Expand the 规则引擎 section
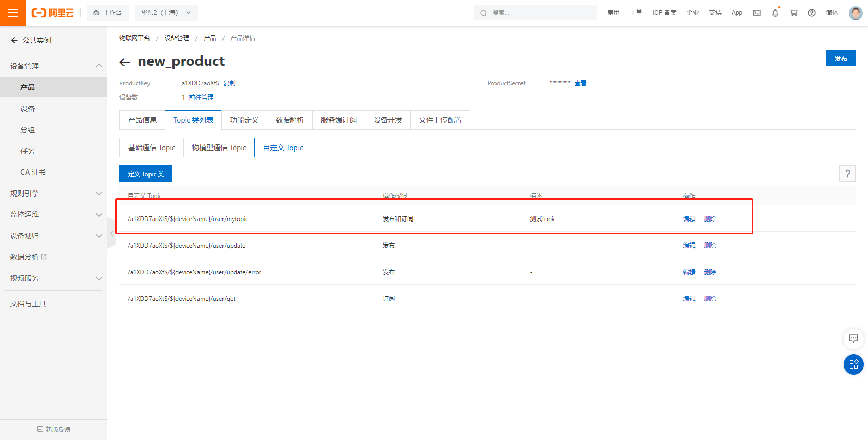Screen dimensions: 868x440 (x=54, y=193)
